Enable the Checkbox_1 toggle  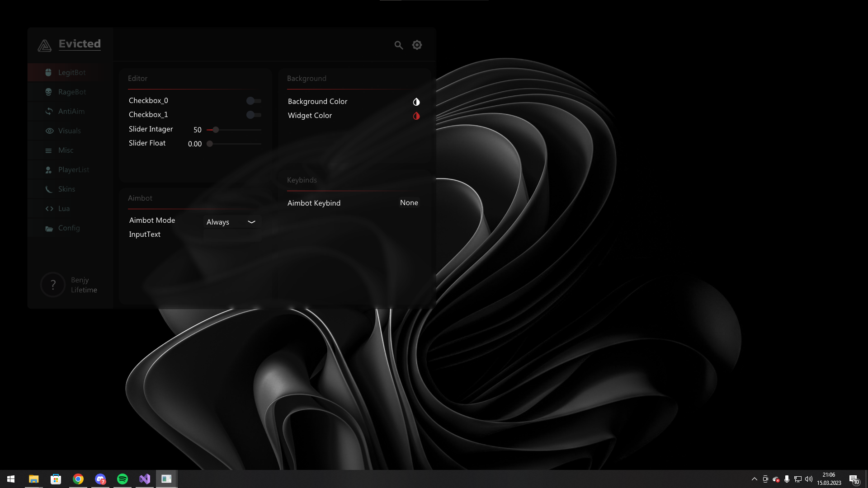(253, 115)
